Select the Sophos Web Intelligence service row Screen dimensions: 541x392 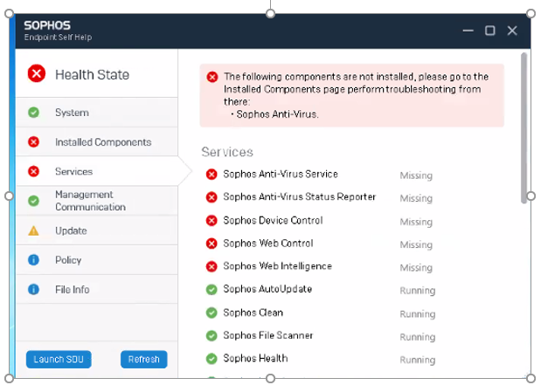tap(319, 266)
